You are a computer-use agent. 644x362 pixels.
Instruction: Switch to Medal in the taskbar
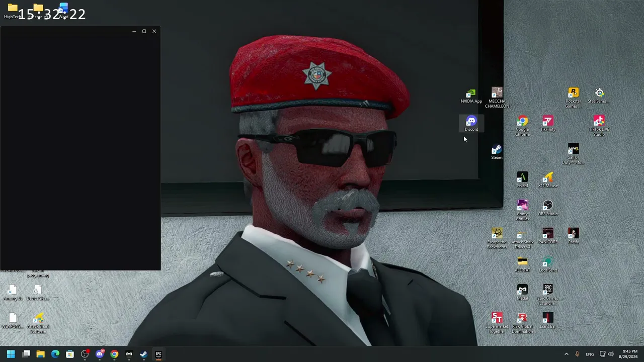pyautogui.click(x=129, y=354)
